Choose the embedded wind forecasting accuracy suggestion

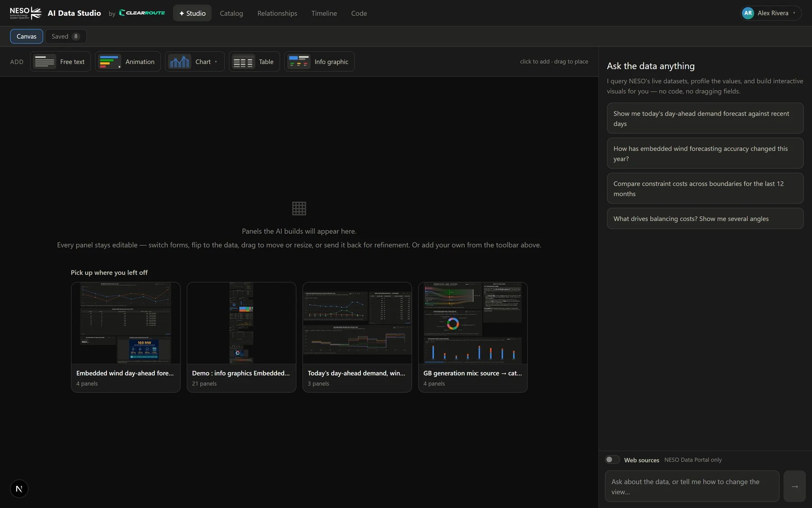tap(705, 154)
